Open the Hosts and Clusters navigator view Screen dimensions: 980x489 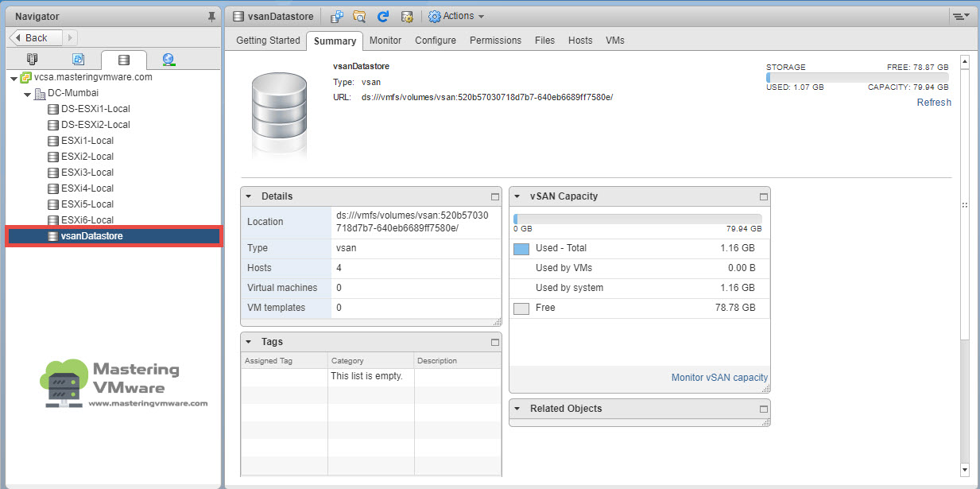33,59
